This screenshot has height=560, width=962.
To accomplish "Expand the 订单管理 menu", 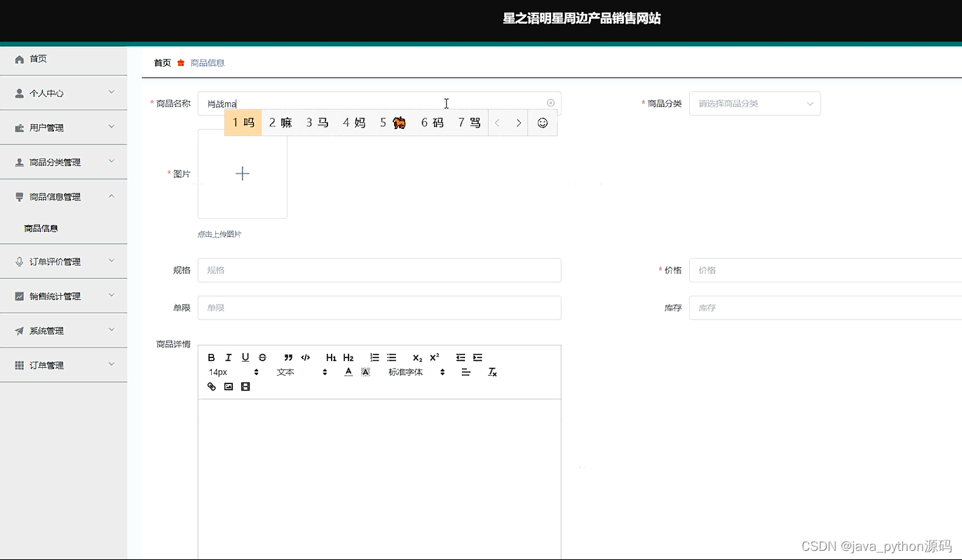I will [63, 365].
